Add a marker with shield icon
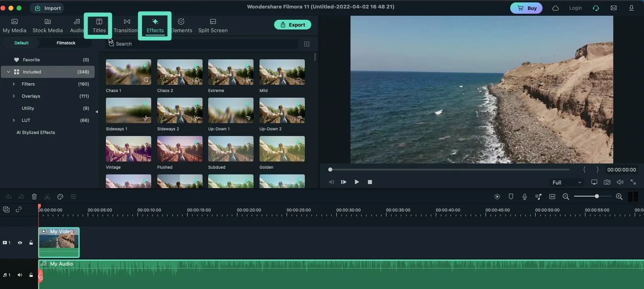The height and width of the screenshot is (289, 644). [511, 197]
